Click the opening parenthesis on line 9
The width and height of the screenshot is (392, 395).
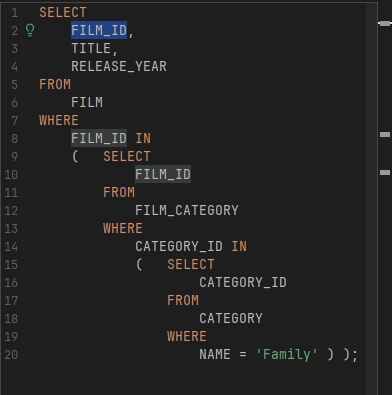[75, 156]
